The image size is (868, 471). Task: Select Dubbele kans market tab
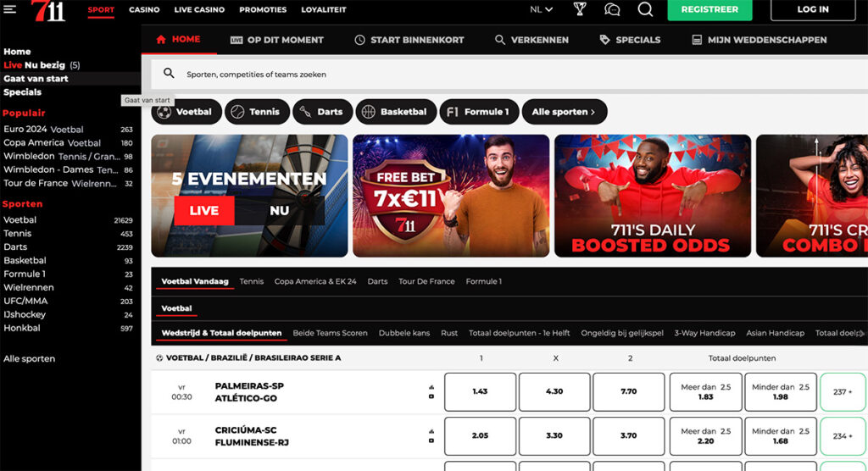coord(404,333)
